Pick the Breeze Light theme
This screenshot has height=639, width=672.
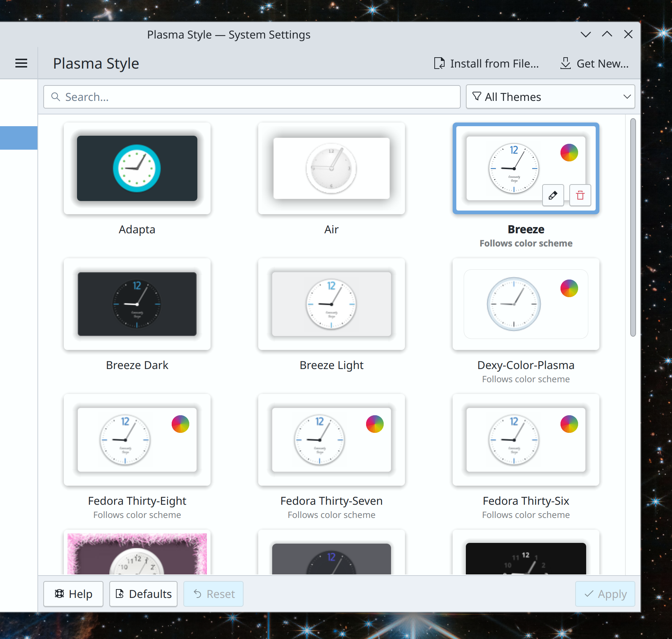click(331, 304)
